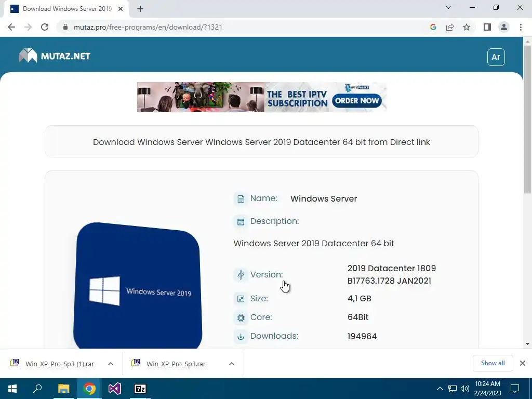Open the notification center
Image resolution: width=532 pixels, height=399 pixels.
(x=515, y=389)
